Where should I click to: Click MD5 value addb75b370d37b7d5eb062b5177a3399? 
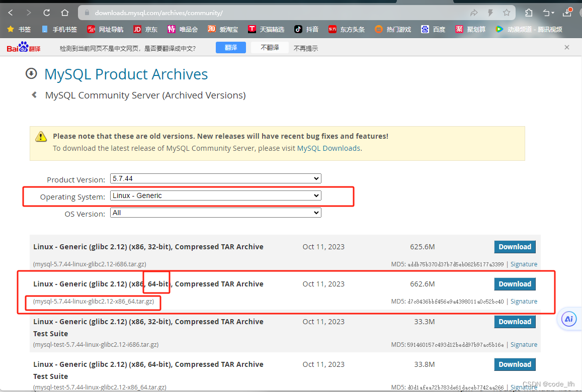(x=455, y=264)
